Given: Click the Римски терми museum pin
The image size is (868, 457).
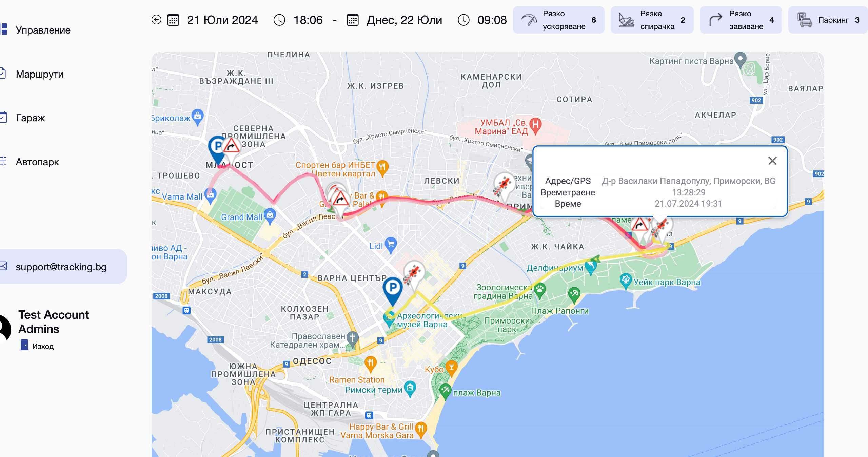Looking at the screenshot, I should pos(410,389).
